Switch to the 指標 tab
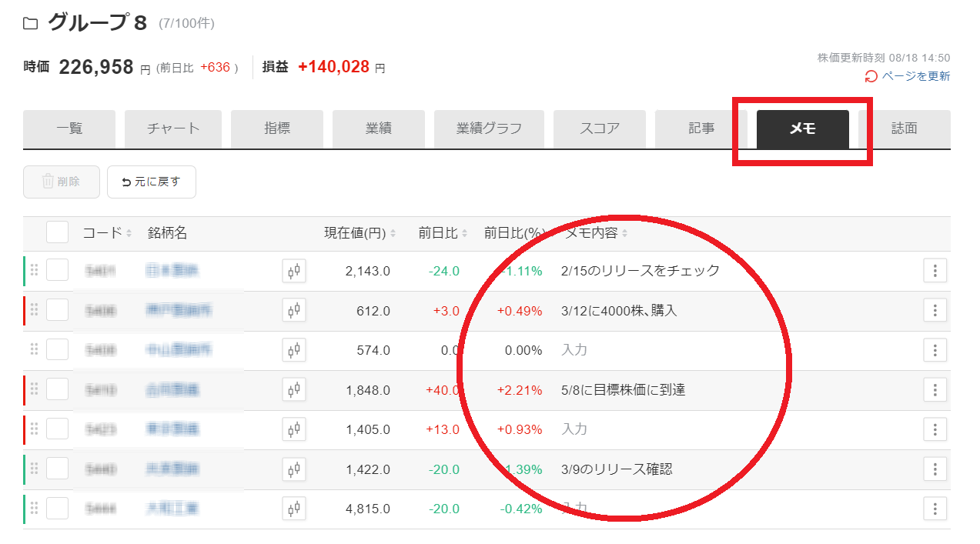The image size is (980, 544). coord(277,129)
